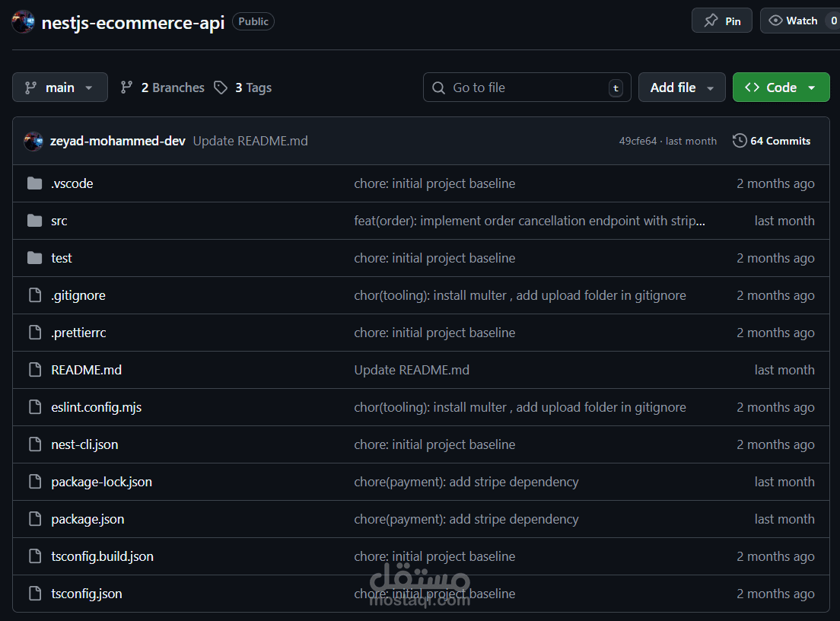Open the eslint.config.mjs file
Image resolution: width=840 pixels, height=621 pixels.
[x=97, y=407]
